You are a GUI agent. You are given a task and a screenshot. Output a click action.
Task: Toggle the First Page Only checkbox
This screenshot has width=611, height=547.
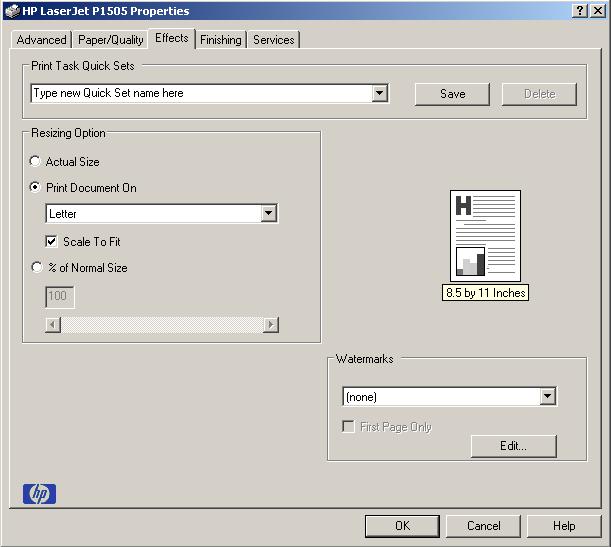(x=348, y=426)
